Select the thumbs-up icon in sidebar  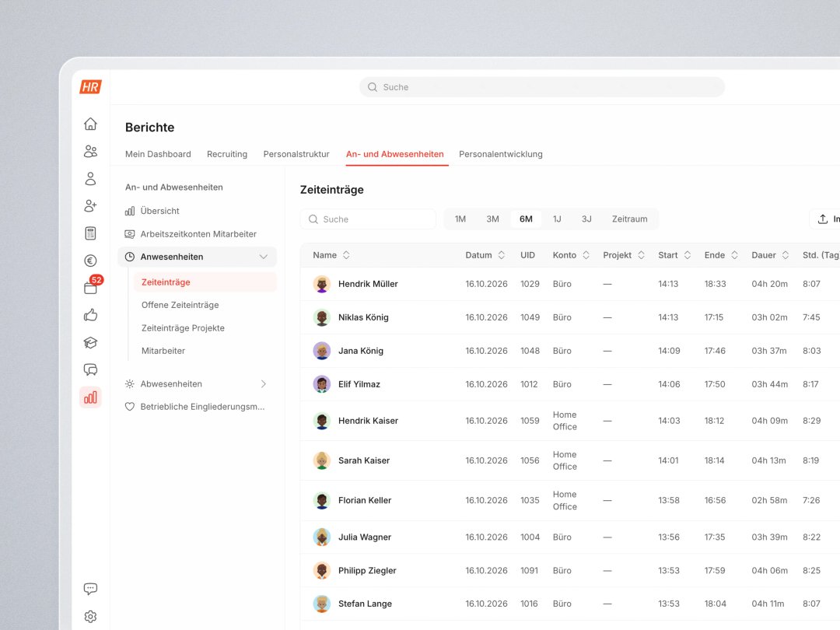coord(90,315)
